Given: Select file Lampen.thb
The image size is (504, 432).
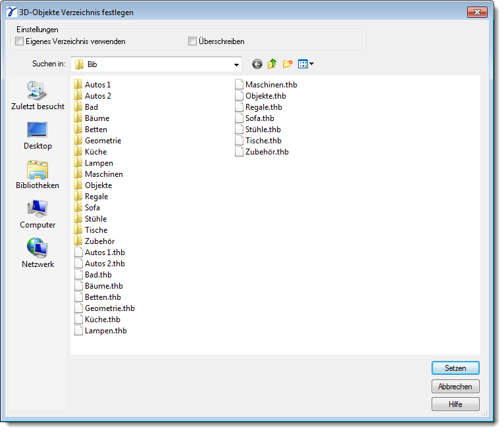Looking at the screenshot, I should point(100,331).
